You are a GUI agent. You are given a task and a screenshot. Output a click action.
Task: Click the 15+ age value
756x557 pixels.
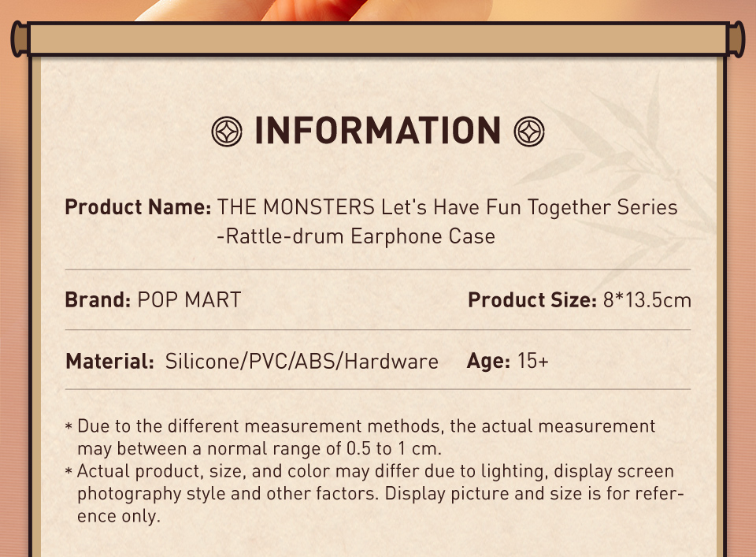[x=533, y=362]
